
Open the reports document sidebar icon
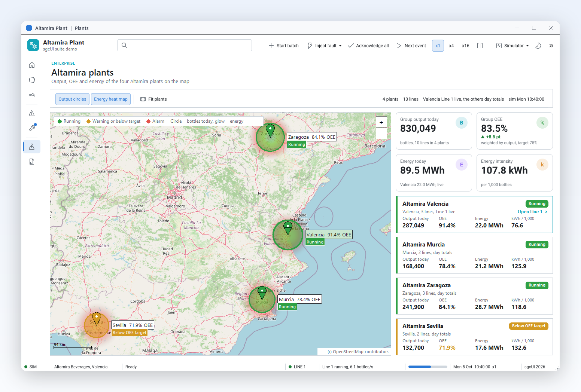(x=32, y=162)
